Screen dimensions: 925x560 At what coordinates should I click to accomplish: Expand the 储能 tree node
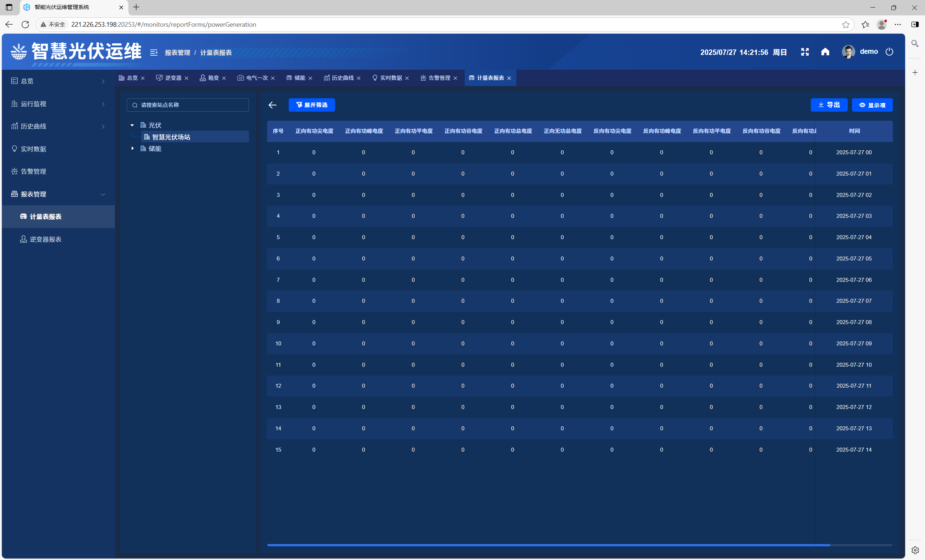[132, 148]
